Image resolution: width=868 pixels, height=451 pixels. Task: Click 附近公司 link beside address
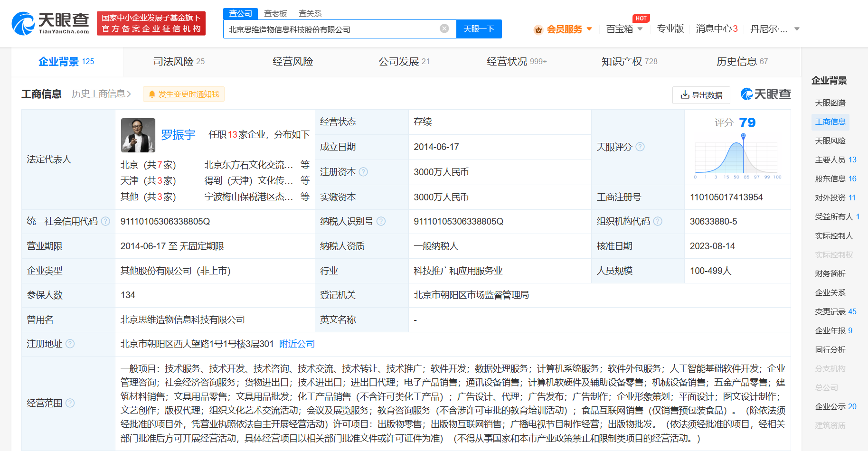[297, 344]
